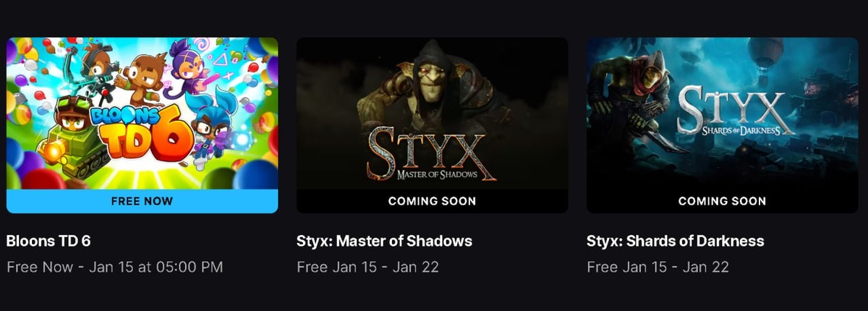Open the Styx: Shards of Darkness title
Image resolution: width=868 pixels, height=311 pixels.
[676, 241]
